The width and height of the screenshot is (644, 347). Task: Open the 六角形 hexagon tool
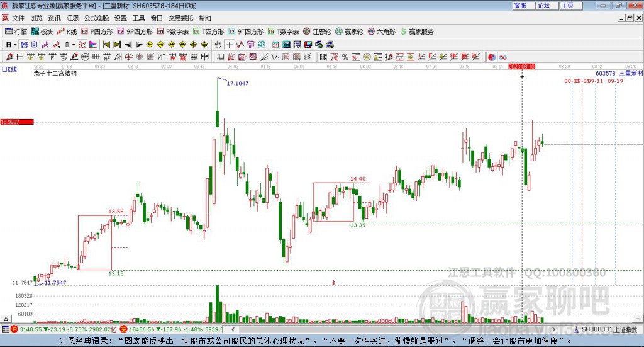pyautogui.click(x=381, y=31)
